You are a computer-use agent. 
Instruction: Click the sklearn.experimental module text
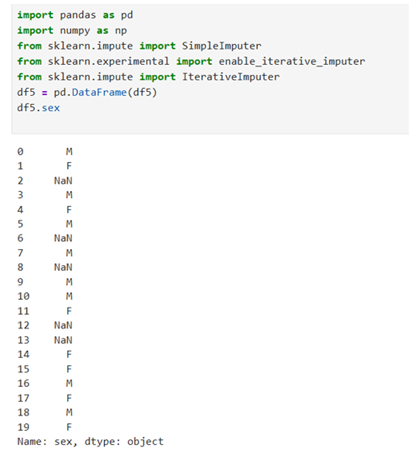108,61
